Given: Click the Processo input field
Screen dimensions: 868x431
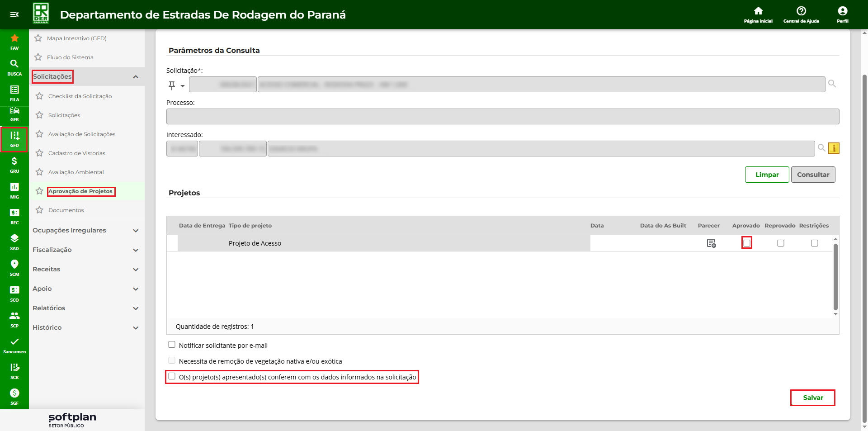Looking at the screenshot, I should tap(502, 117).
